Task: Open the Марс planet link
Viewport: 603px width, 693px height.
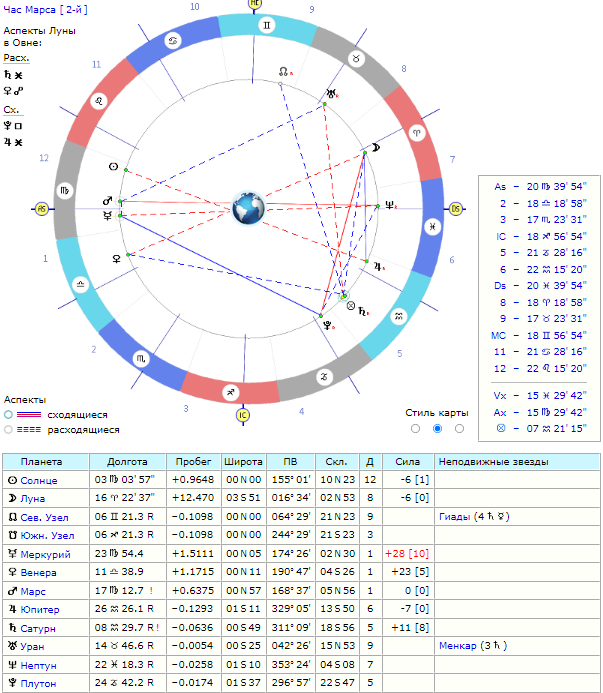Action: point(33,591)
